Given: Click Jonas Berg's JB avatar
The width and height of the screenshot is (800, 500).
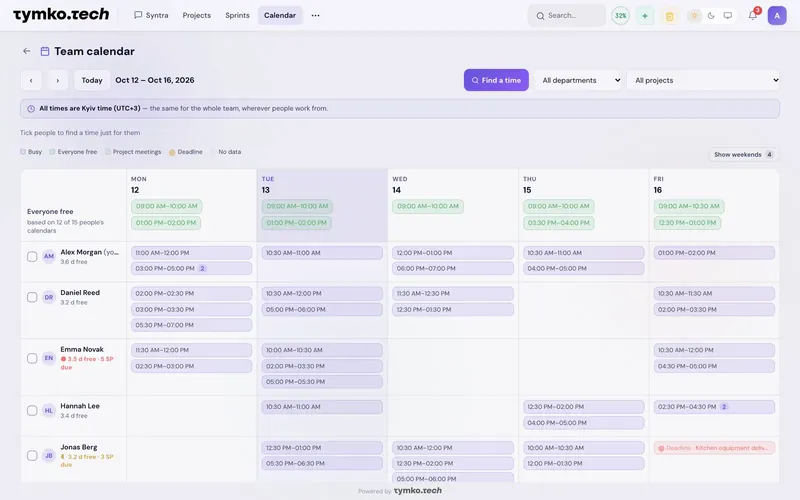Looking at the screenshot, I should click(x=48, y=456).
